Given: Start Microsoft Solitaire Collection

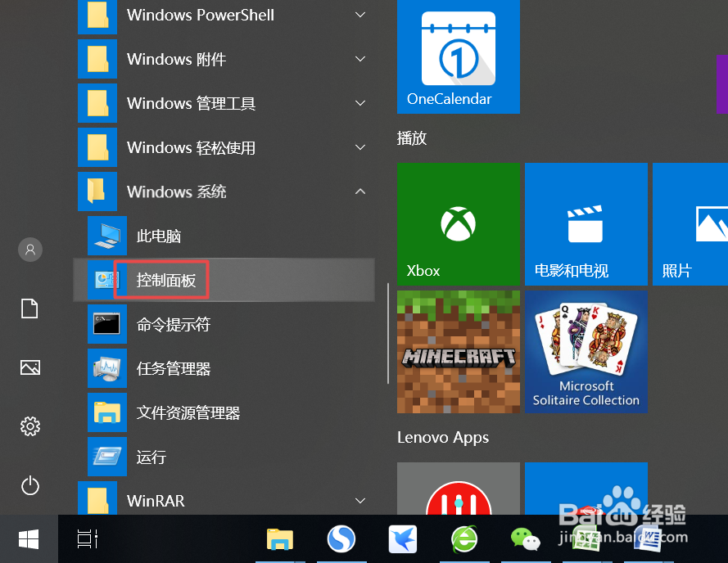Looking at the screenshot, I should tap(586, 352).
